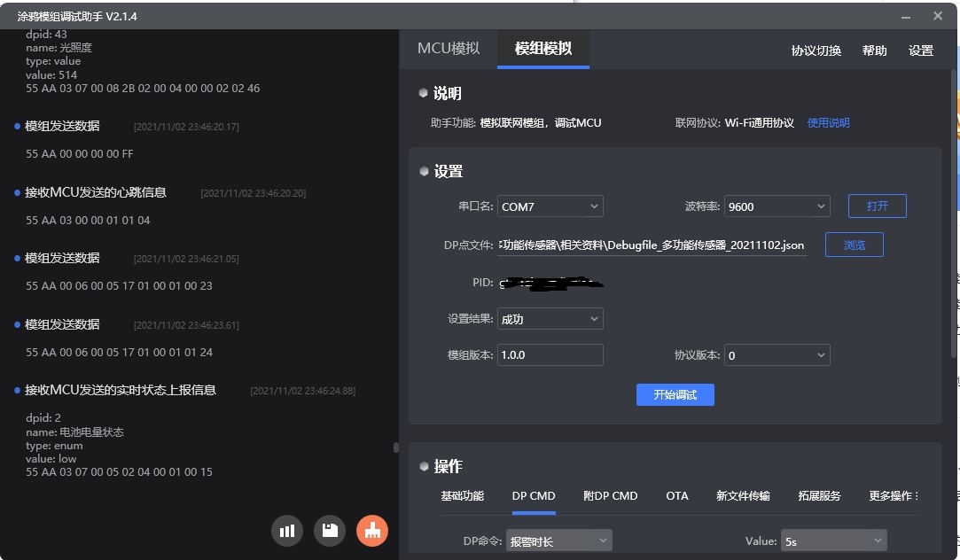Image resolution: width=960 pixels, height=560 pixels.
Task: Open the 基础功能 tab
Action: pos(463,496)
